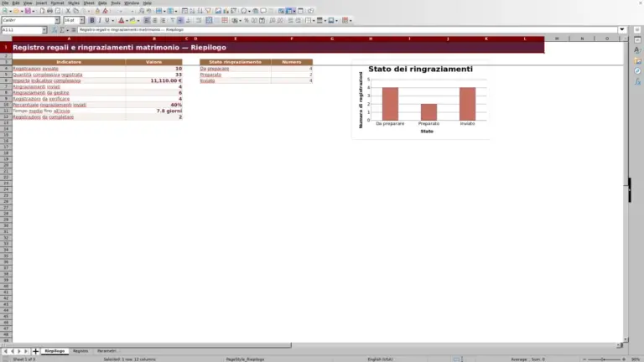Click the Center horizontally icon

click(155, 20)
